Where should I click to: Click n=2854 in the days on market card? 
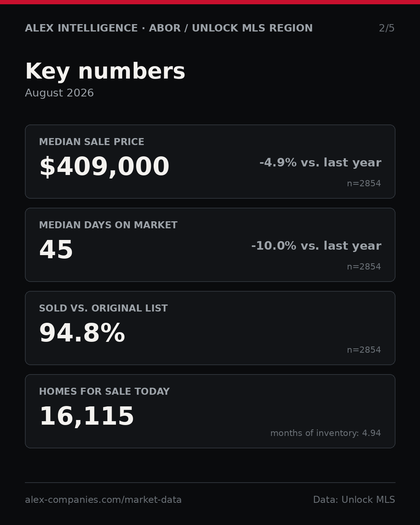pos(364,267)
